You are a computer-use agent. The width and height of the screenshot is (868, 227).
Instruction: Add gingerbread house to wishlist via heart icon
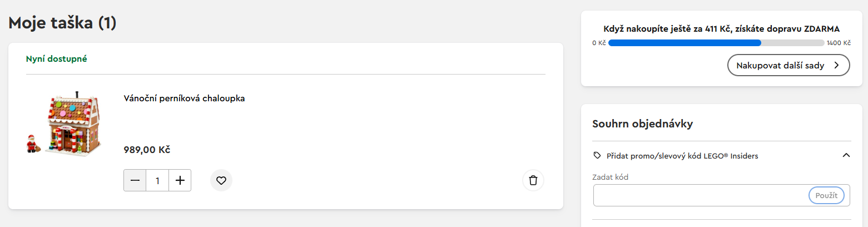coord(221,180)
